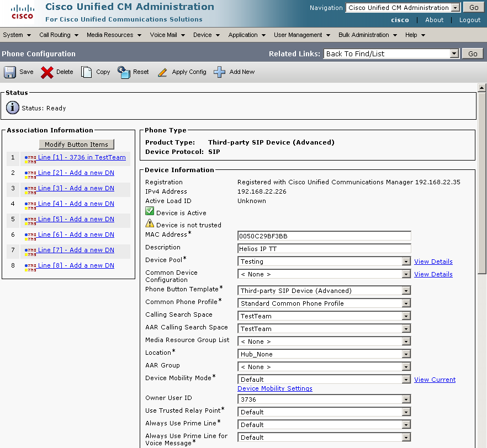Click Line [3] Add a new DN link
Viewport: 487px width, 448px height.
[76, 188]
